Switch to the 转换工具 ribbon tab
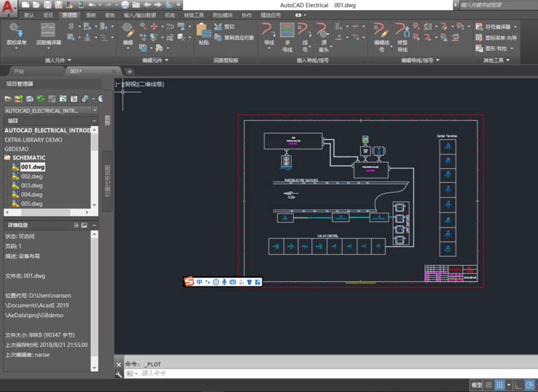 coord(193,15)
